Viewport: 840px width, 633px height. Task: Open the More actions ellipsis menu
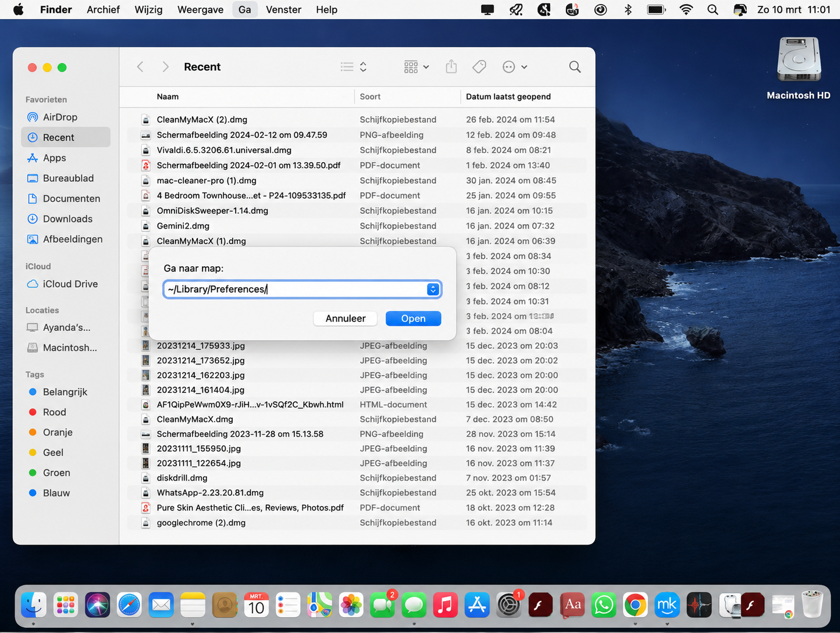tap(515, 67)
